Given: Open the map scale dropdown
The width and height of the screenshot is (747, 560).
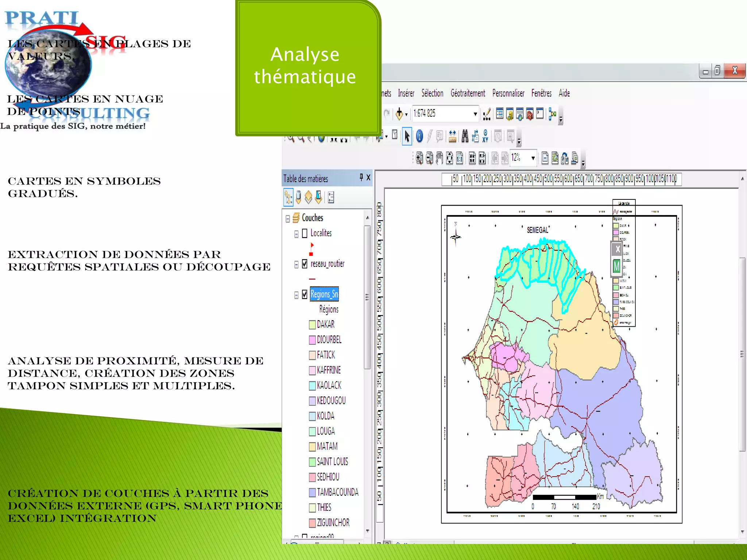Looking at the screenshot, I should (x=475, y=114).
